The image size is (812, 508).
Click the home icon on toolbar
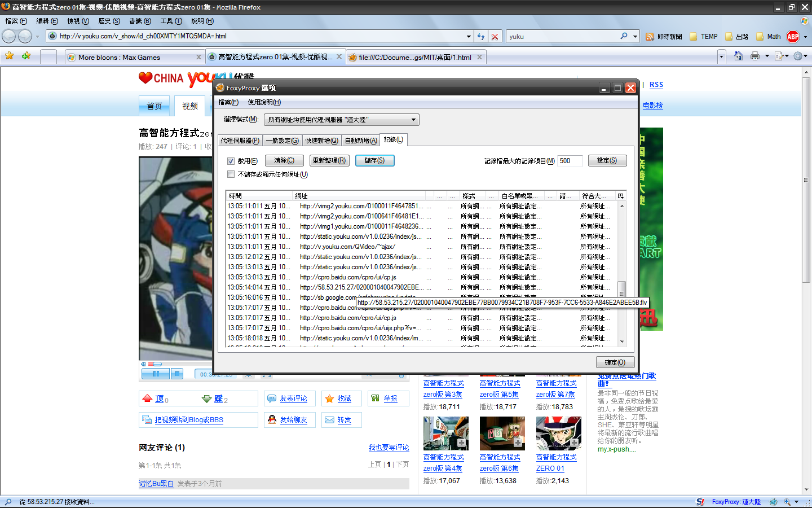pos(739,56)
